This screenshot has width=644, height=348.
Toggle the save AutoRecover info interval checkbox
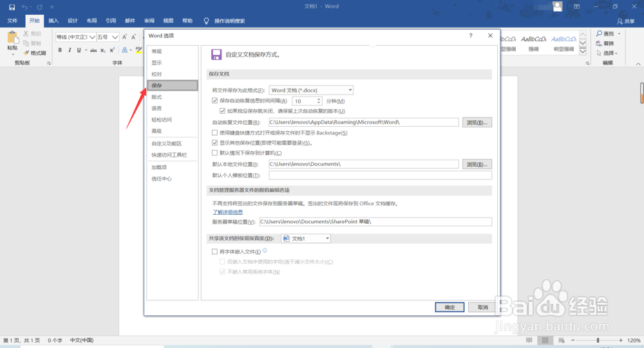pos(214,100)
